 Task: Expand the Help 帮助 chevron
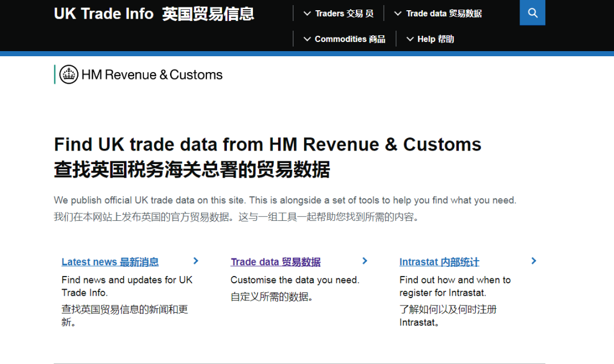tap(410, 39)
